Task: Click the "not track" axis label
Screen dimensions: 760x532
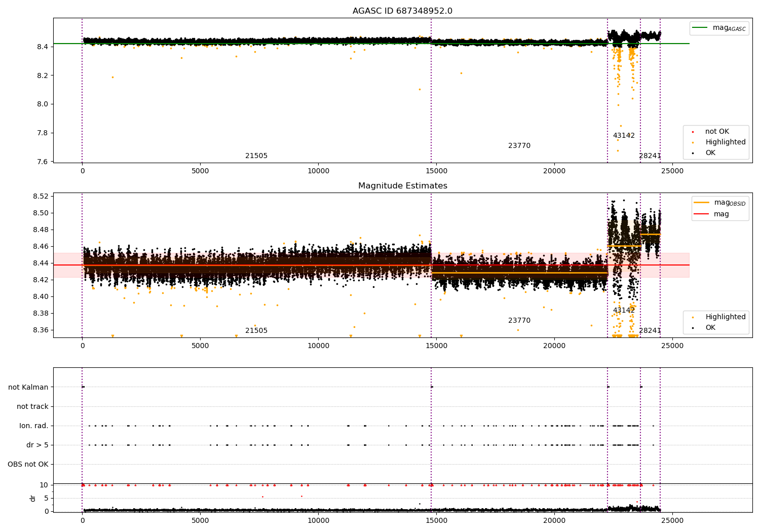Action: pyautogui.click(x=32, y=407)
